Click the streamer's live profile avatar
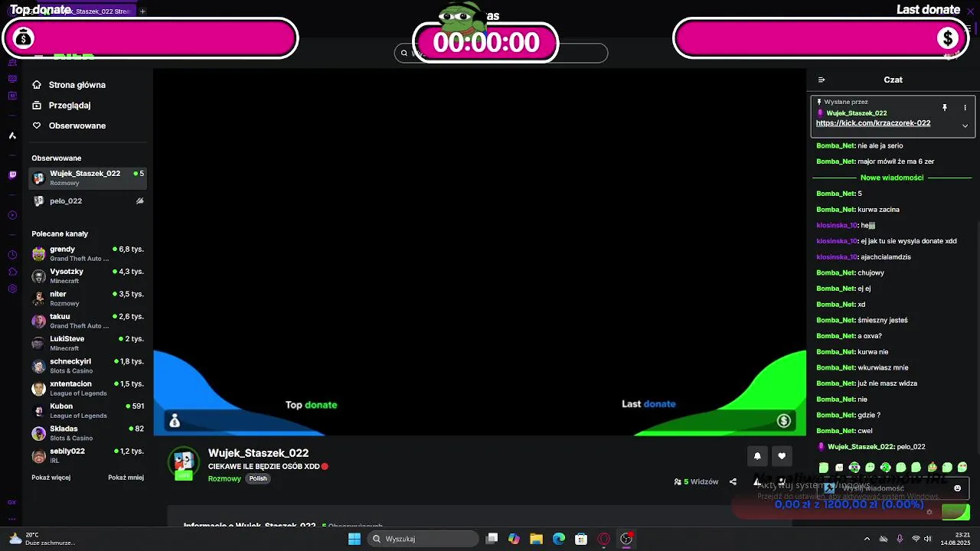 pyautogui.click(x=184, y=463)
